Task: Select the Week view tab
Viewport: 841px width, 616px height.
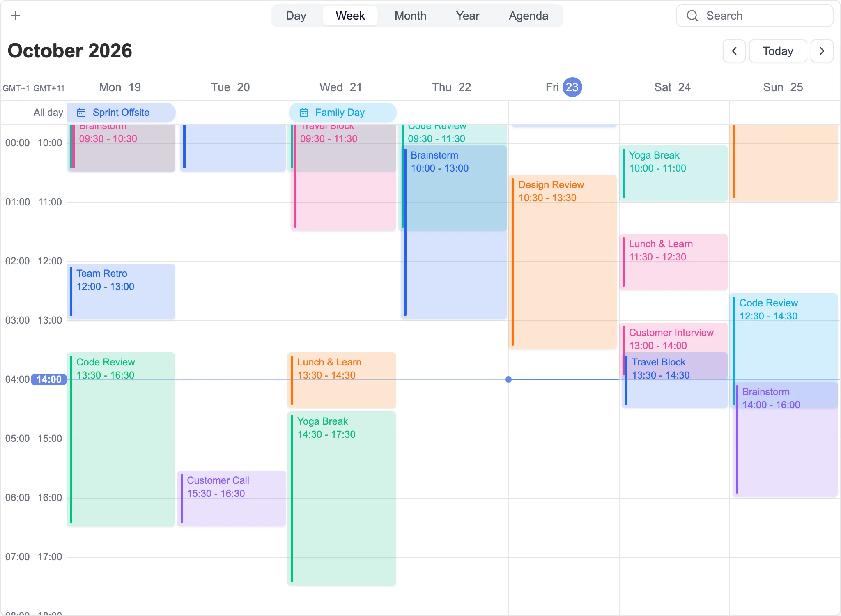Action: pos(350,16)
